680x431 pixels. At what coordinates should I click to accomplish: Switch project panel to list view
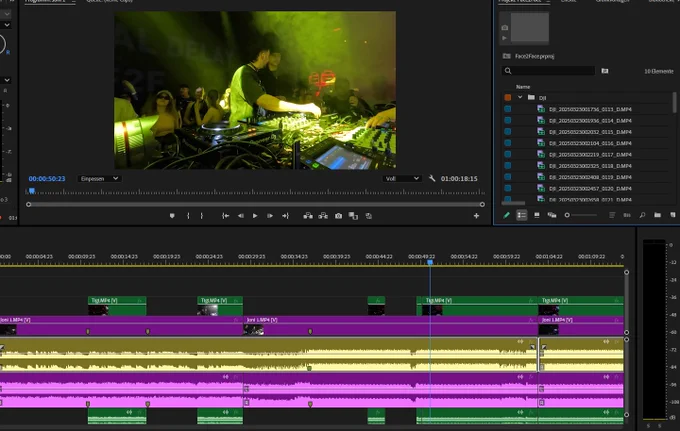click(521, 215)
